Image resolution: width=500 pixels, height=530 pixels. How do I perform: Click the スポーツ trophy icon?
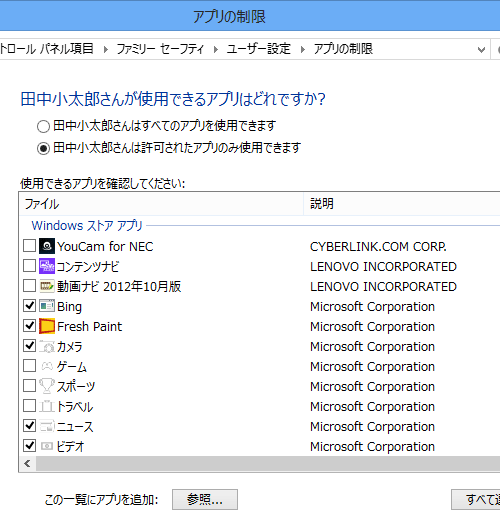point(47,386)
